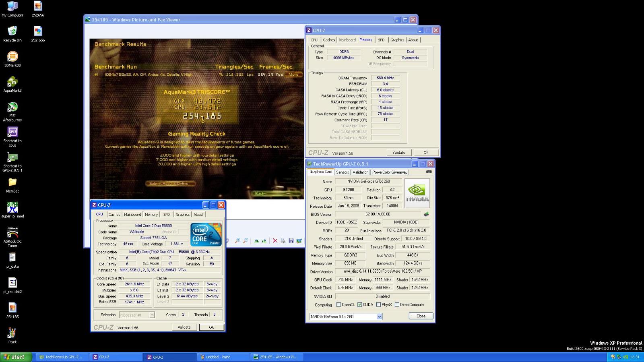The width and height of the screenshot is (644, 362).
Task: Delete the image with the red X icon
Action: click(275, 241)
